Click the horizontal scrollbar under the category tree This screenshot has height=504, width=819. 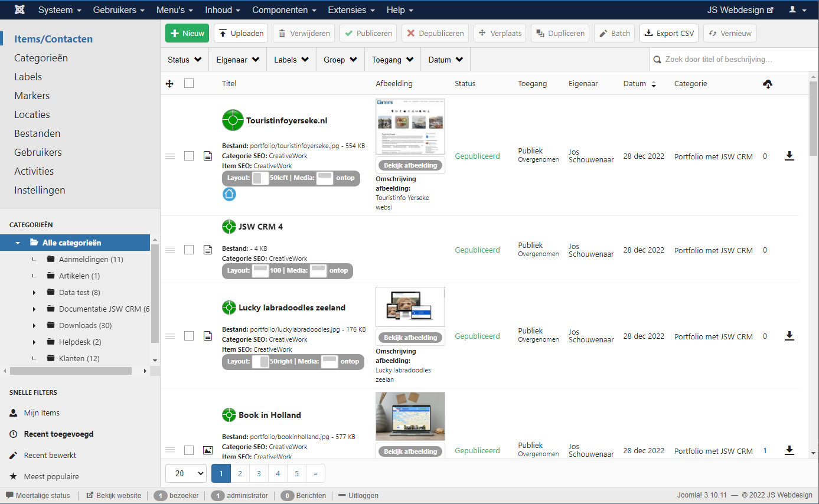(71, 371)
